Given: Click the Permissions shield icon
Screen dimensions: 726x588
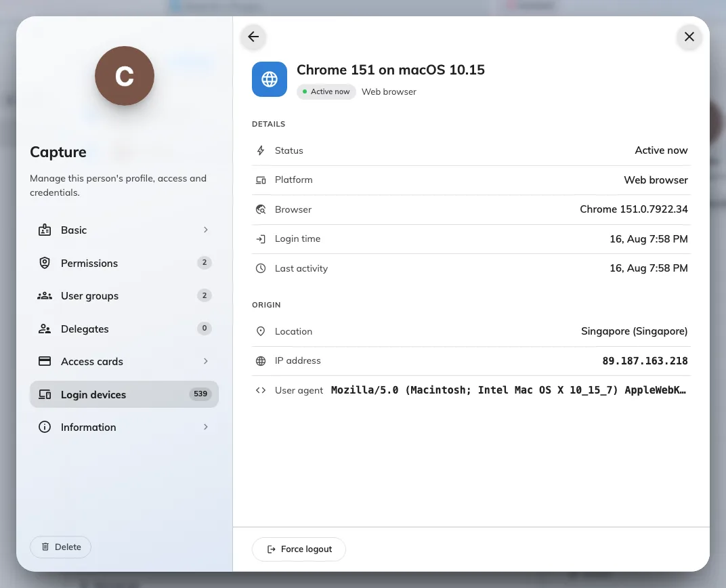Looking at the screenshot, I should click(45, 263).
